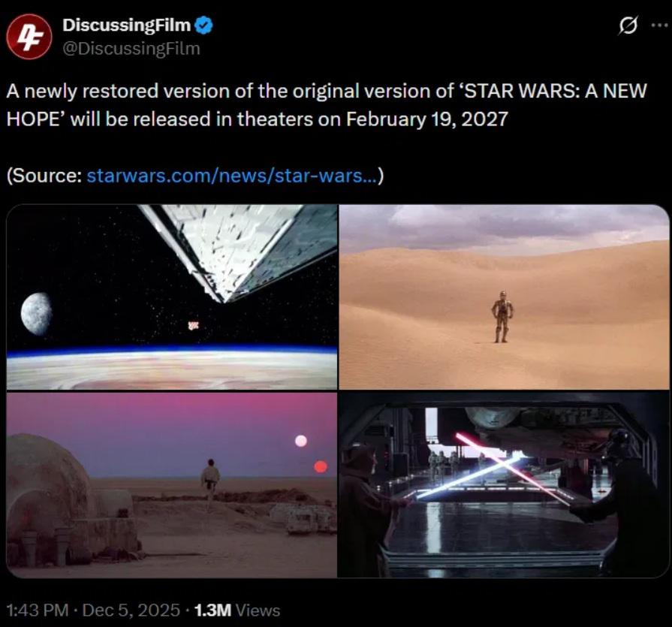Click the tweet text about A New Hope
This screenshot has width=672, height=627.
(327, 105)
